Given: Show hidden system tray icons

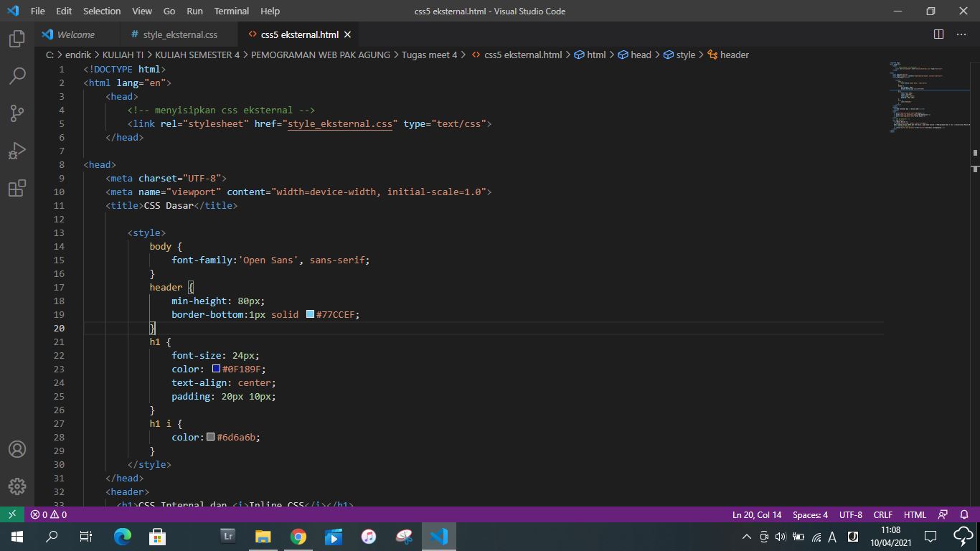Looking at the screenshot, I should [x=746, y=537].
